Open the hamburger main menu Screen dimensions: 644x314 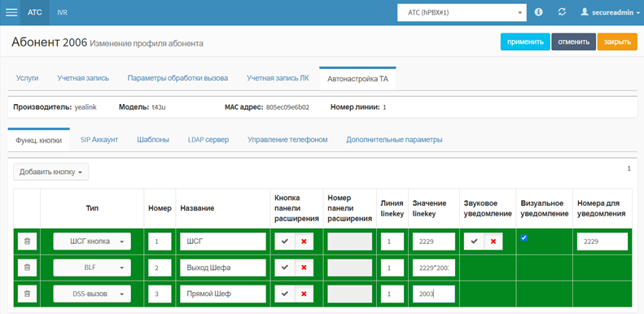11,12
